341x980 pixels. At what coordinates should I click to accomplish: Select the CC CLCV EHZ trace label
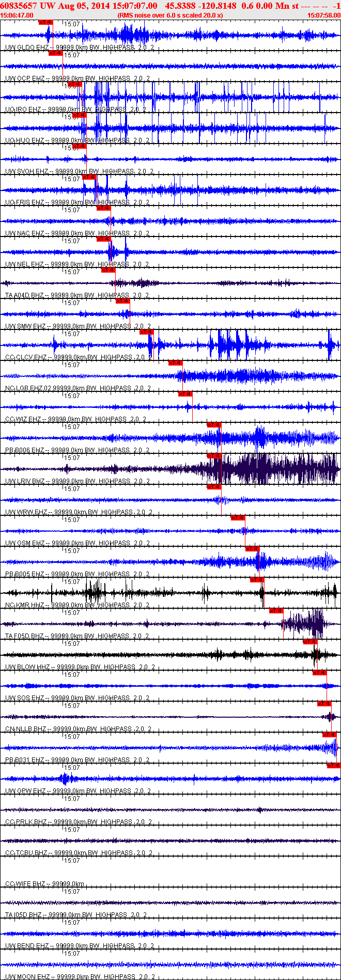(x=78, y=357)
